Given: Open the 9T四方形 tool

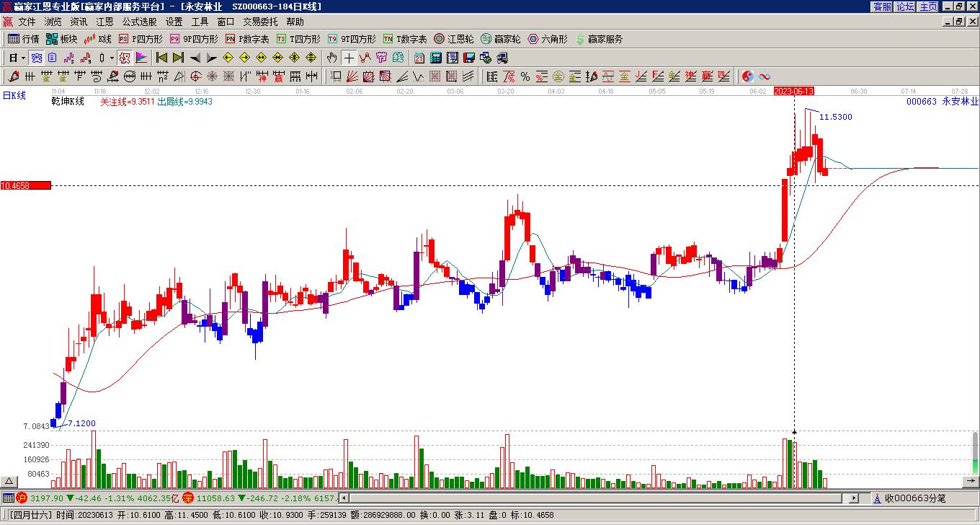Looking at the screenshot, I should coord(352,39).
